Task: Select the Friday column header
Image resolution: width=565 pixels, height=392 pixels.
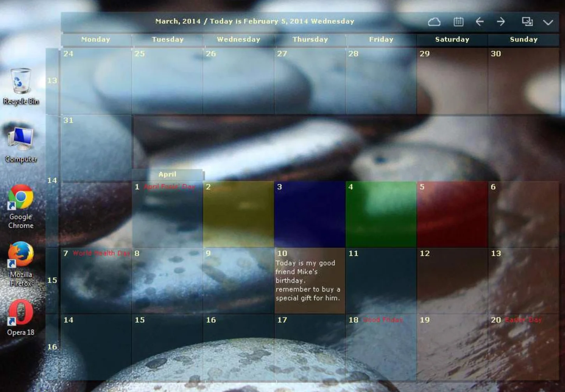Action: (x=381, y=39)
